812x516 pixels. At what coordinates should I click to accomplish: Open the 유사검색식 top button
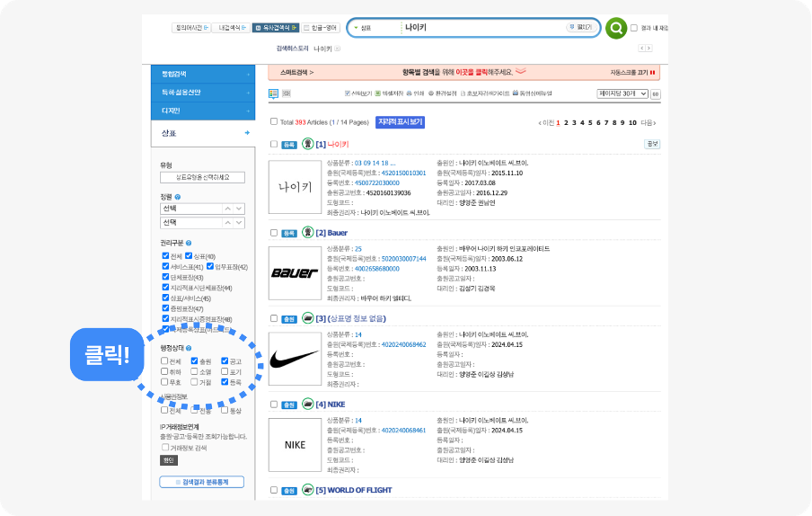pyautogui.click(x=276, y=28)
